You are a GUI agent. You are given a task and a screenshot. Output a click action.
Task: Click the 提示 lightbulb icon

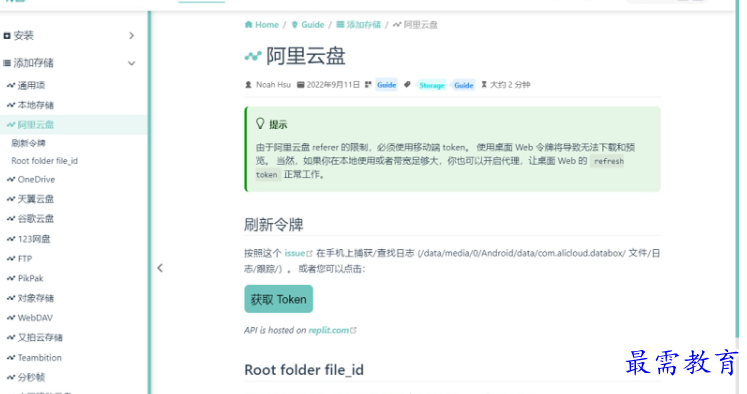click(260, 124)
